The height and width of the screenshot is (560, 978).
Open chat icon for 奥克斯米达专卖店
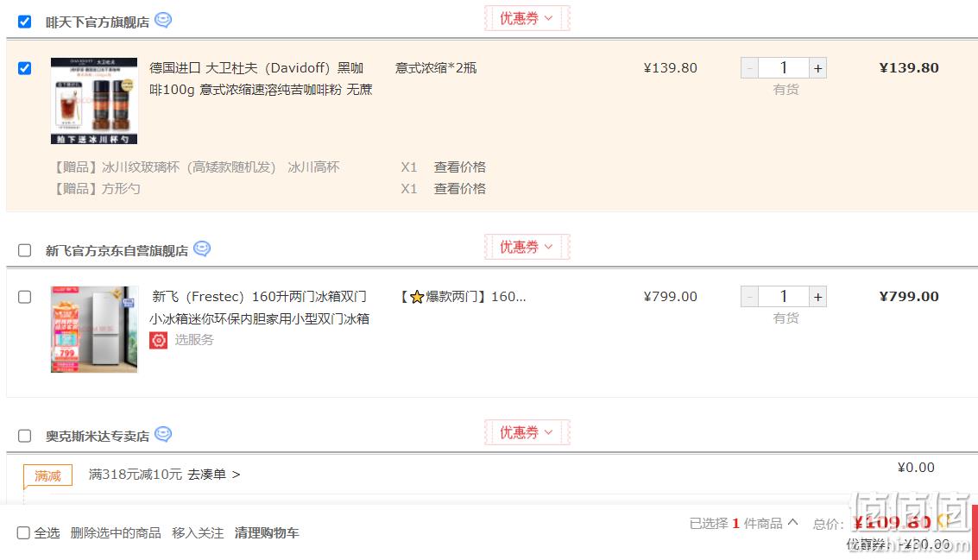coord(163,434)
